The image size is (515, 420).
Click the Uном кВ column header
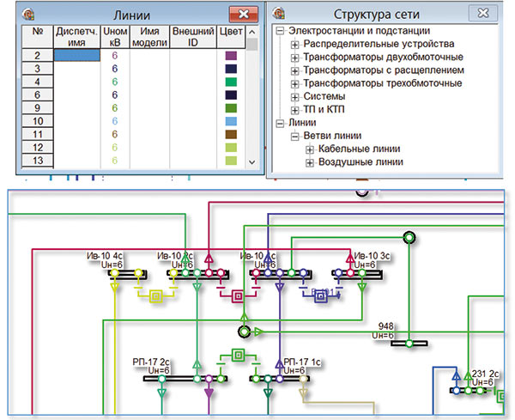(x=114, y=37)
